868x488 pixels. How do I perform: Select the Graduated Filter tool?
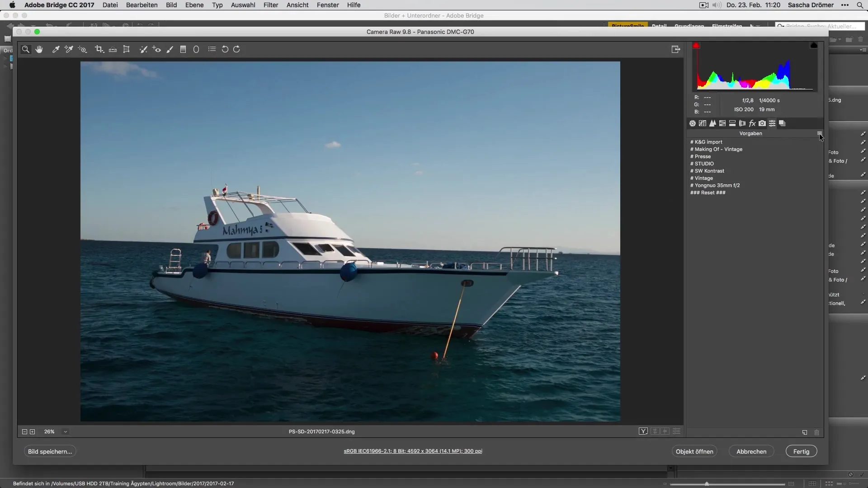pos(183,49)
